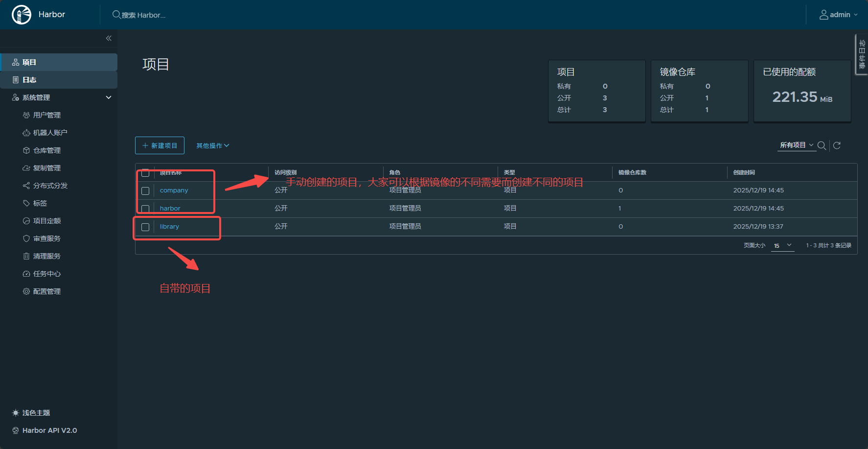The width and height of the screenshot is (868, 449).
Task: Click the Harbor lighthouse logo
Action: [x=22, y=15]
